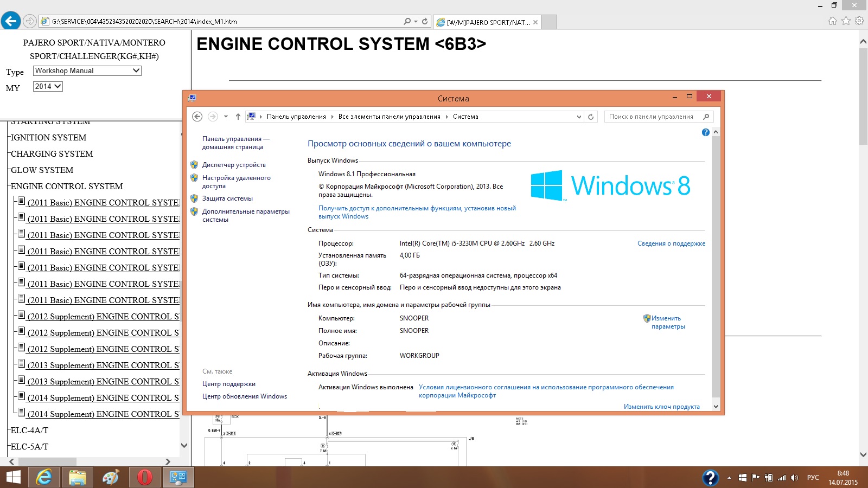This screenshot has width=868, height=488.
Task: Click the up arrow in System window navigation
Action: [x=238, y=117]
